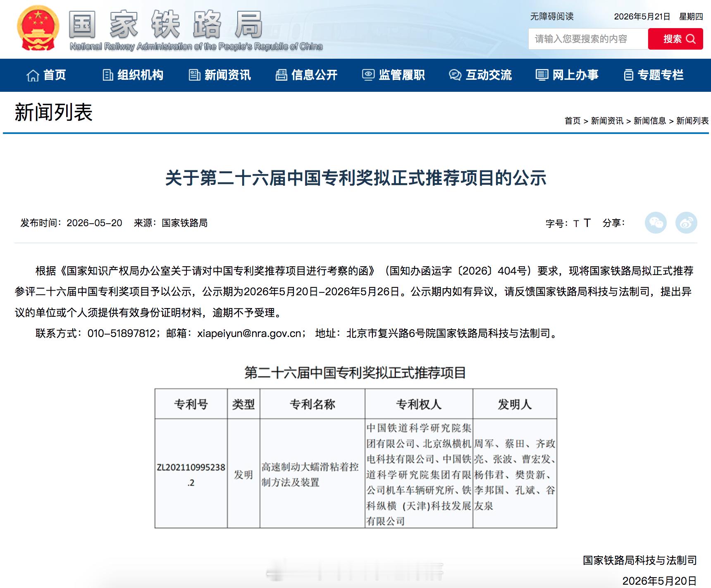Open 无障碍阅读 accessibility reading link
Viewport: 711px width, 588px height.
click(x=552, y=17)
